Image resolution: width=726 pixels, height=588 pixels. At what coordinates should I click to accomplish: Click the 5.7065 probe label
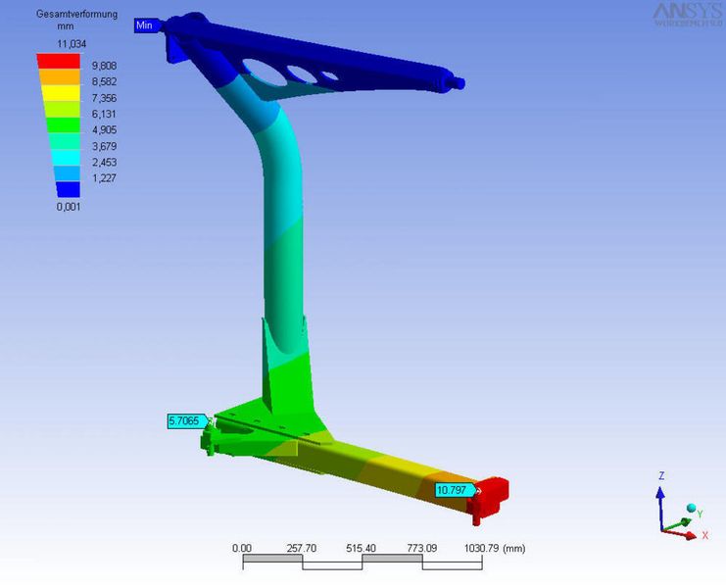coord(187,420)
